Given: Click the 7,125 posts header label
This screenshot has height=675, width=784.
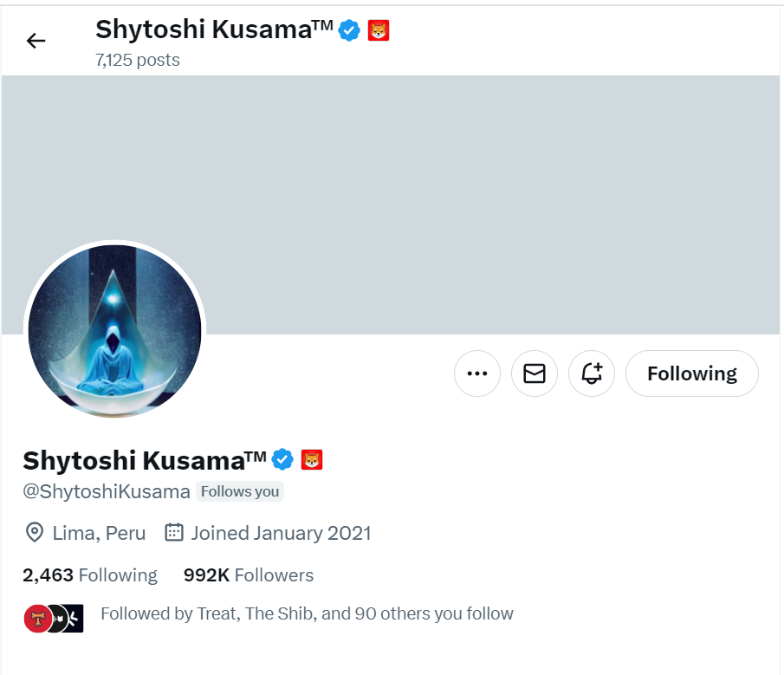Looking at the screenshot, I should (x=138, y=60).
